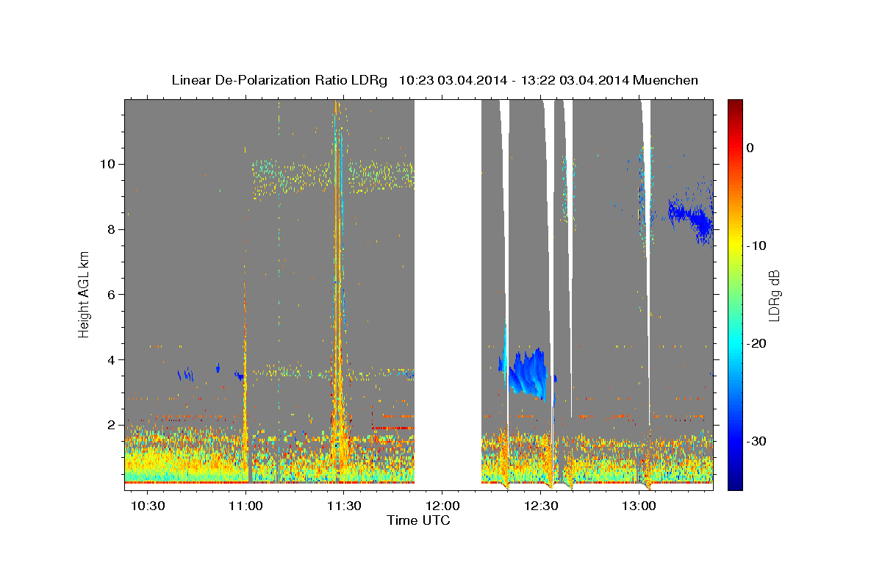Click the 12:00 time tick label
The image size is (882, 588).
point(442,506)
